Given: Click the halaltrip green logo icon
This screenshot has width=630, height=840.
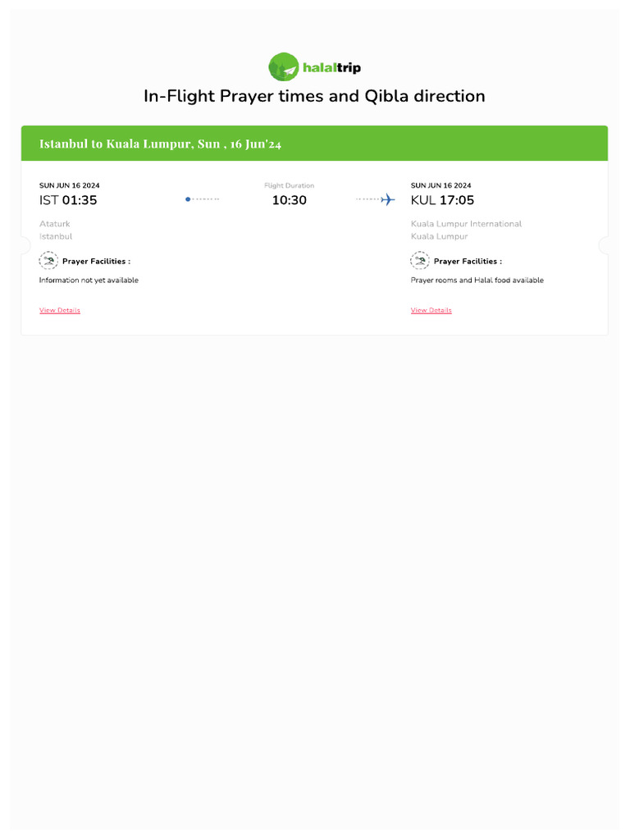Looking at the screenshot, I should pyautogui.click(x=283, y=67).
